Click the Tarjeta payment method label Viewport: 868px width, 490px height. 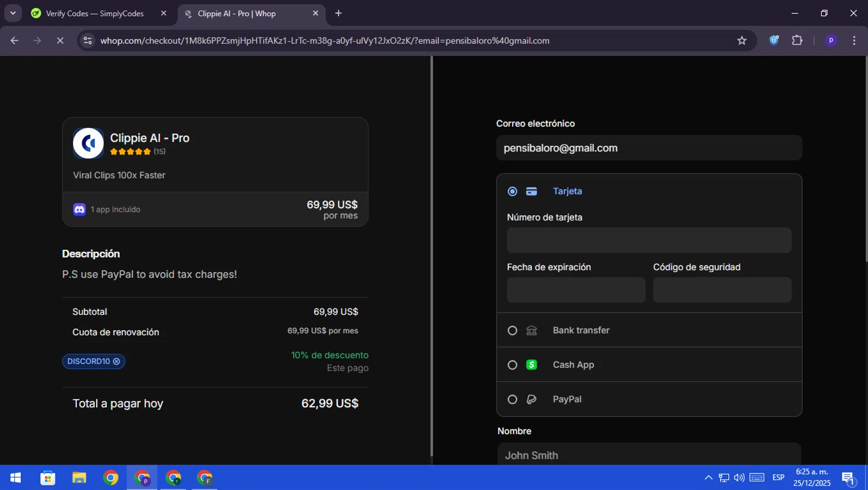point(567,191)
